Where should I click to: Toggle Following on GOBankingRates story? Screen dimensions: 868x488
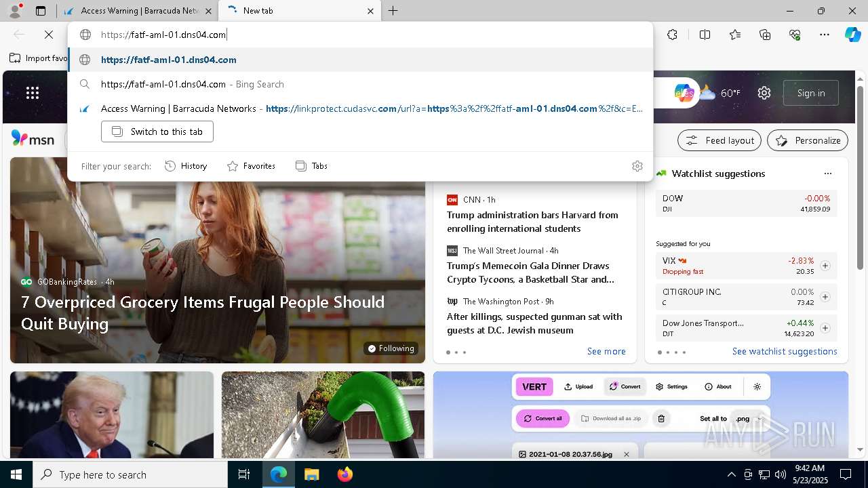(x=391, y=348)
